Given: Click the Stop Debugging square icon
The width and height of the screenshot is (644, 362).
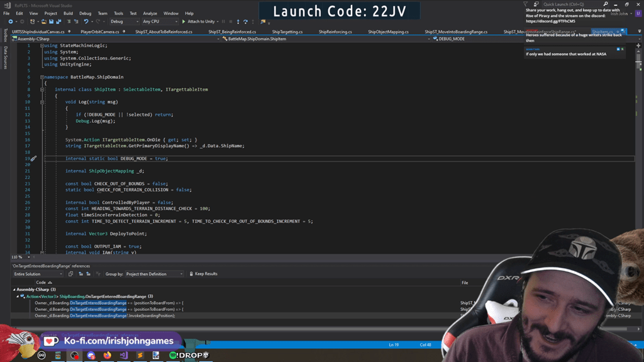Looking at the screenshot, I should [230, 21].
